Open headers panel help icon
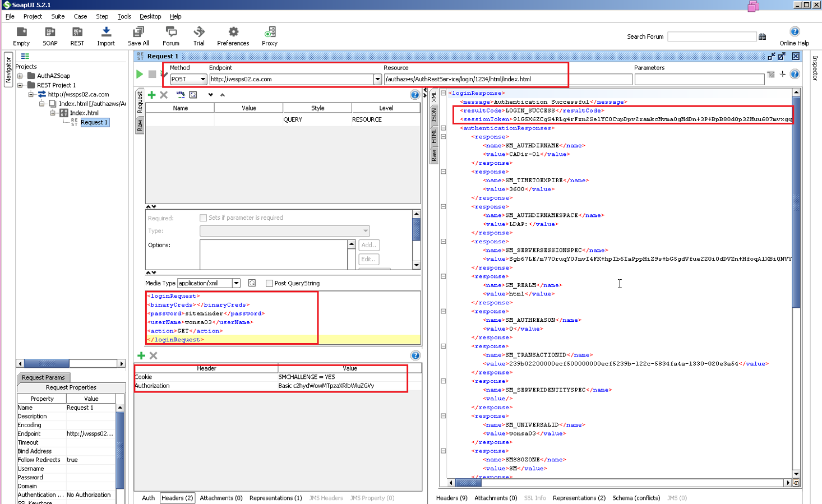The height and width of the screenshot is (504, 822). [x=415, y=355]
